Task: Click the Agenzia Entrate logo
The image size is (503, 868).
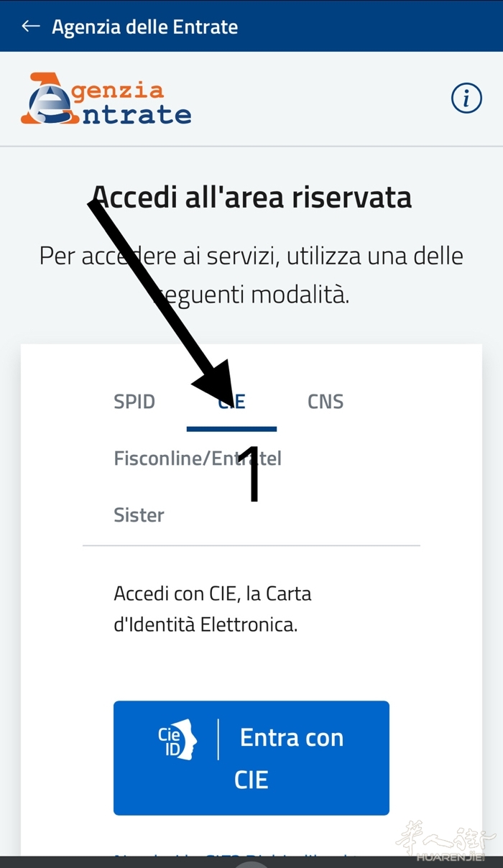Action: [106, 99]
